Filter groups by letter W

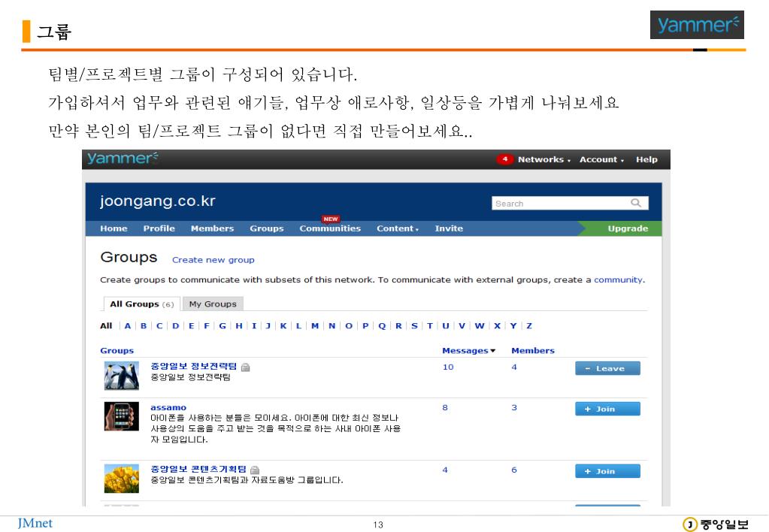[x=480, y=325]
